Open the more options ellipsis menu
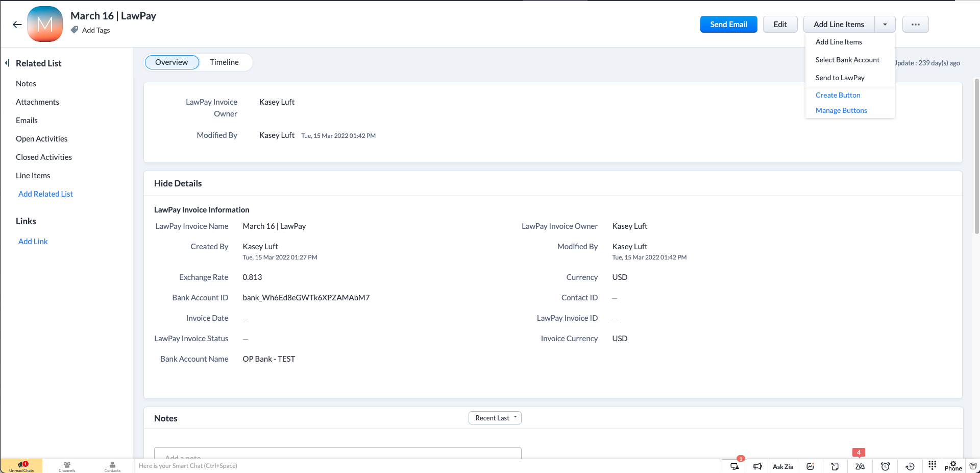Image resolution: width=980 pixels, height=473 pixels. pyautogui.click(x=915, y=25)
